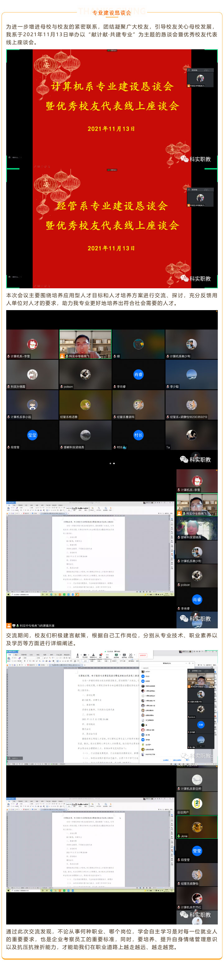Click the 科实中专杨亮飞的屏幕共享 status label
Viewport: 224px width, 980px height.
(37, 626)
